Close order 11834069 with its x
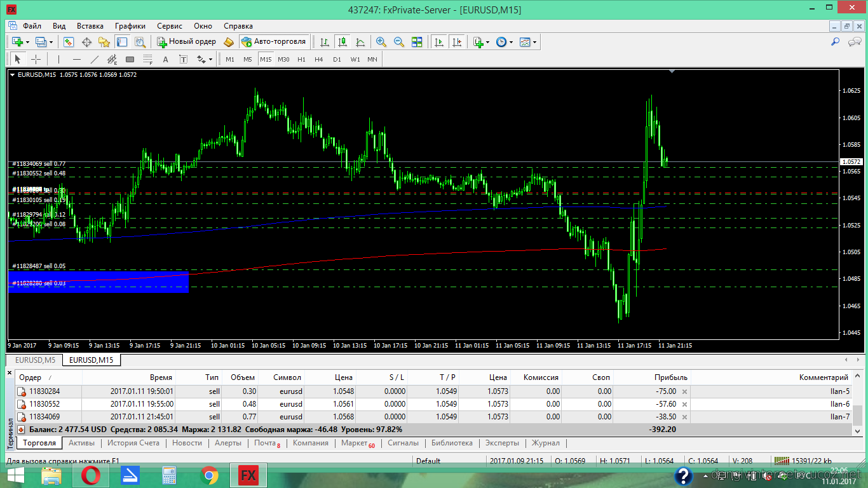Screen dimensions: 868x488 coord(684,417)
